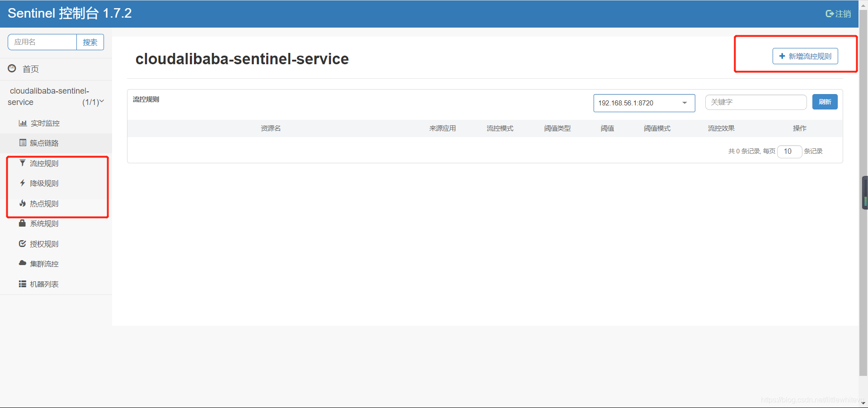Click 注销 logout link

(838, 14)
